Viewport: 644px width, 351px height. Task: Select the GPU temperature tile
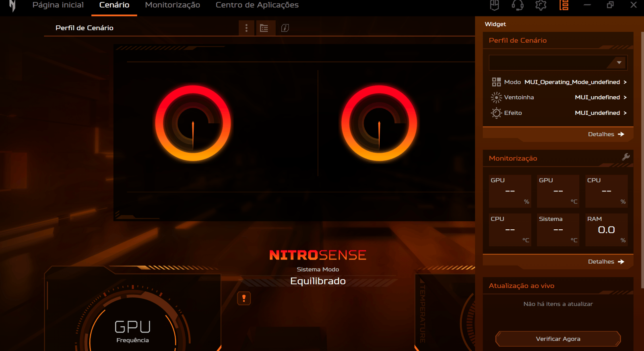(x=558, y=191)
